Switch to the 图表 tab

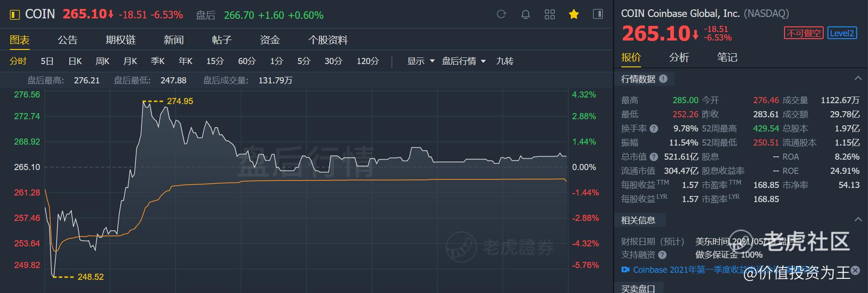[x=20, y=40]
